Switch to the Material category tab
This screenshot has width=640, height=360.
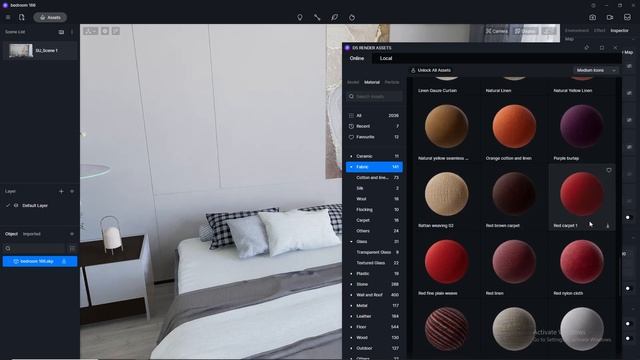coord(372,82)
